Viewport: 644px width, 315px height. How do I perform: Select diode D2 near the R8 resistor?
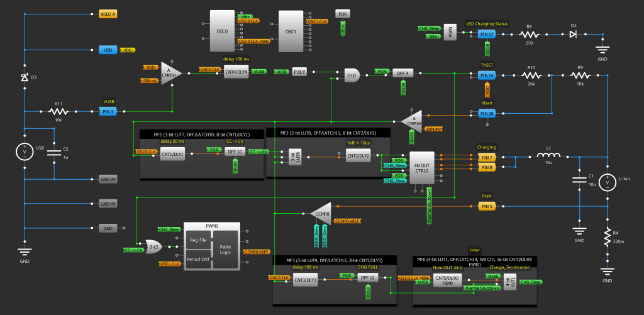click(x=573, y=34)
